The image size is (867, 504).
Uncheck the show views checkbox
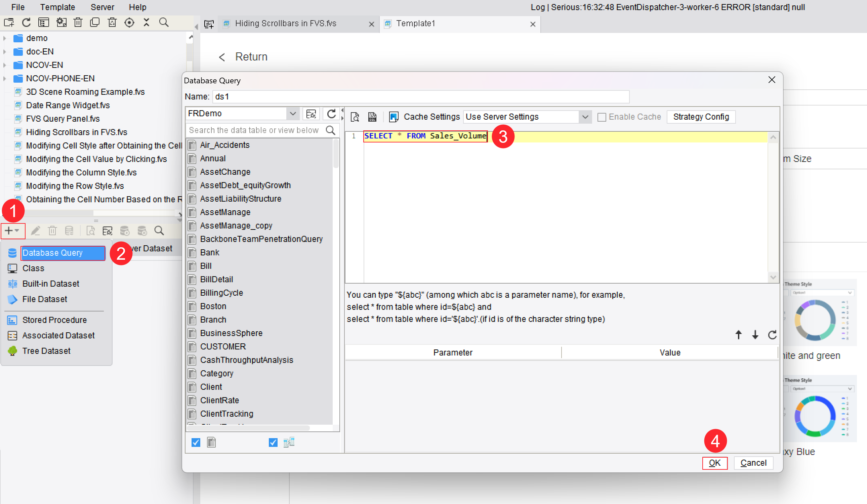click(273, 443)
